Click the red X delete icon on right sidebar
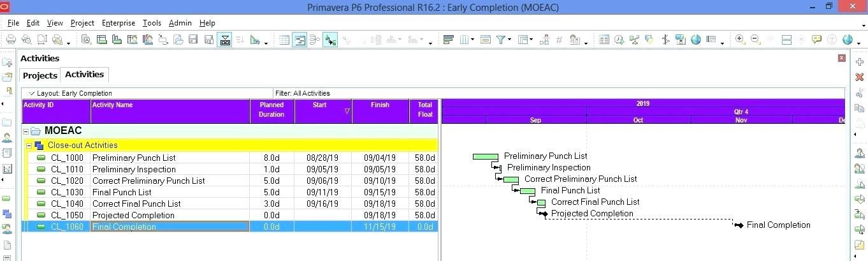Screen dimensions: 868x261 pyautogui.click(x=859, y=77)
